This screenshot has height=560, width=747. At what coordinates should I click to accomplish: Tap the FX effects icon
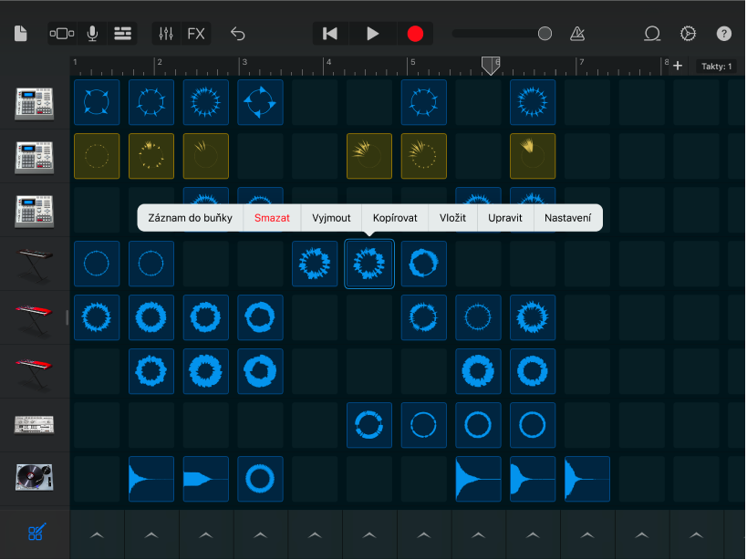coord(196,33)
